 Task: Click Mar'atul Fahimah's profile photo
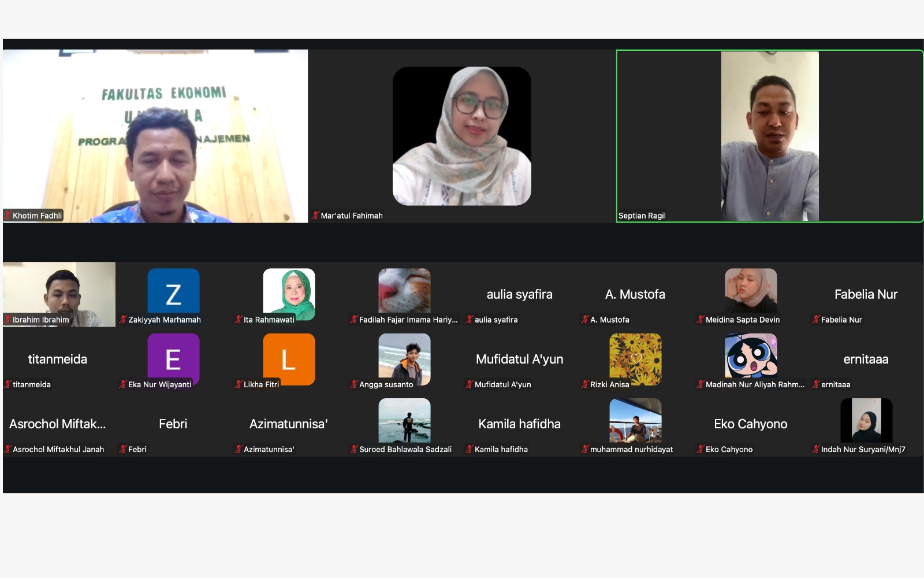(461, 136)
